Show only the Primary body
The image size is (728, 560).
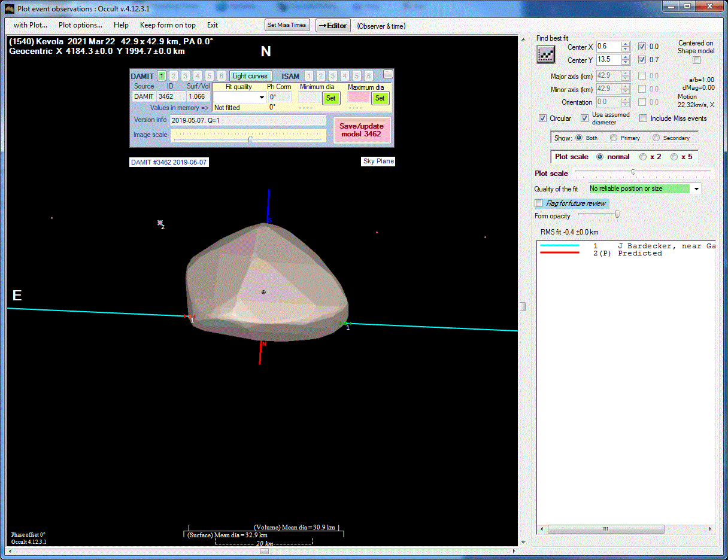click(614, 138)
